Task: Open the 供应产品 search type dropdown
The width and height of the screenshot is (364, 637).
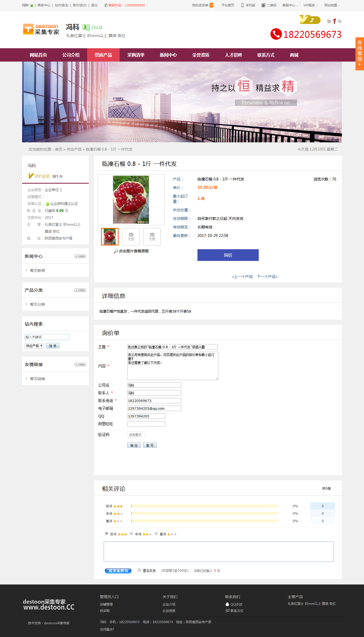Action: [x=34, y=346]
